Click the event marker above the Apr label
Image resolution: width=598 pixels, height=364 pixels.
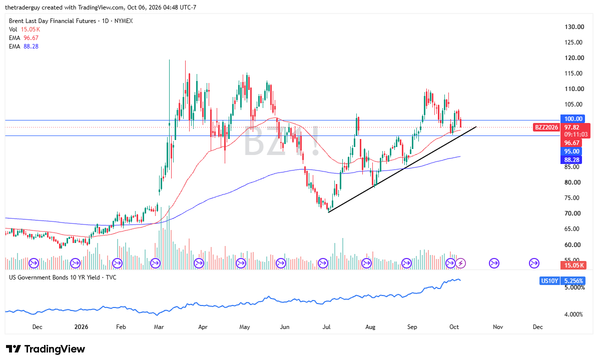[199, 263]
